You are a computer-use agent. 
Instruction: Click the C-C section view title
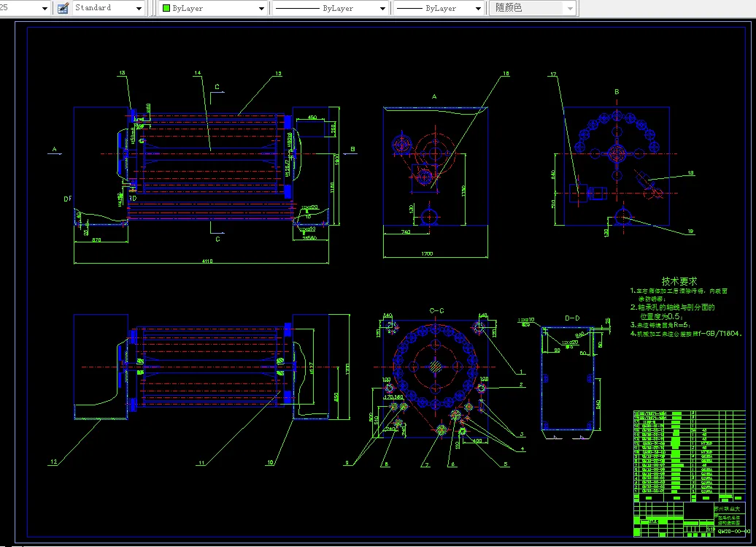[x=436, y=310]
